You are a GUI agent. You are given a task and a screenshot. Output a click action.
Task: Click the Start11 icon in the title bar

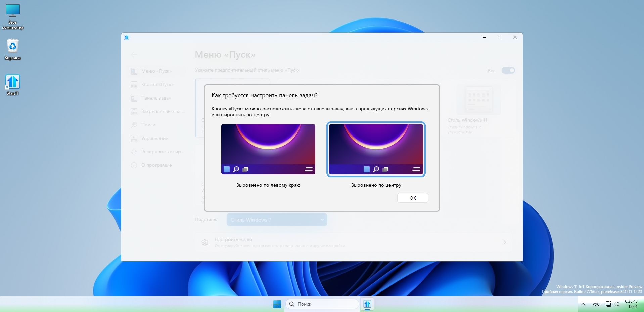(x=127, y=37)
